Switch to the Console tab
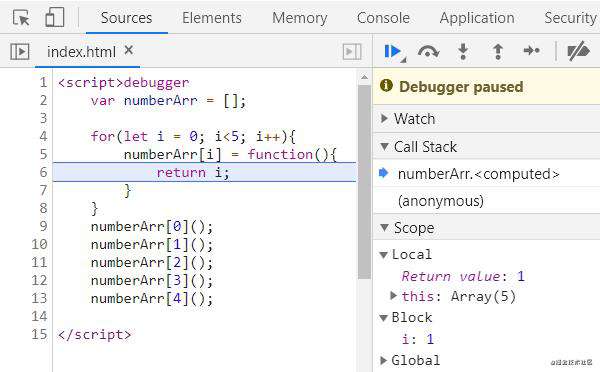Image resolution: width=600 pixels, height=372 pixels. point(383,18)
